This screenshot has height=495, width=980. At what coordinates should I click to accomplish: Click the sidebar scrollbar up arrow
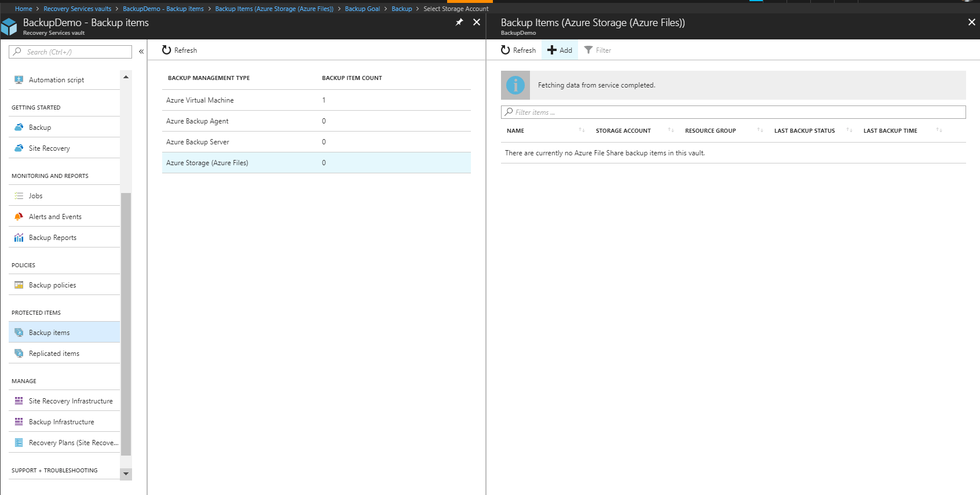pos(126,77)
